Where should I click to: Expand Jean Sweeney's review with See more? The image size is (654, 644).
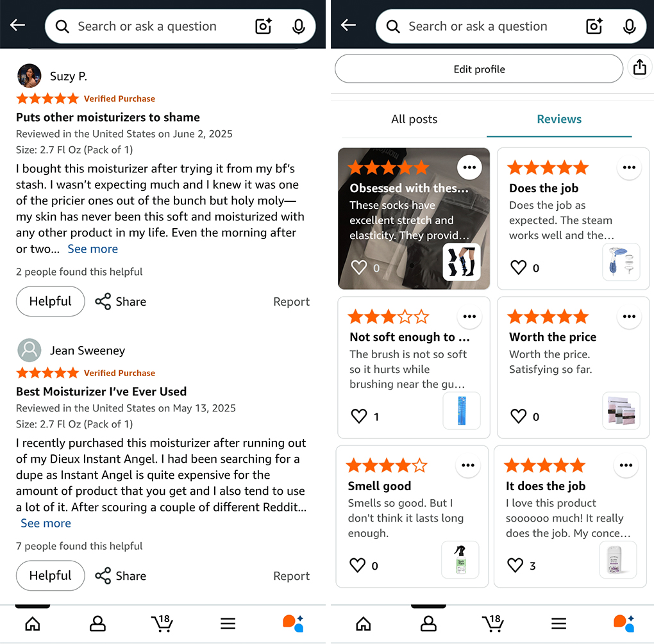[46, 523]
